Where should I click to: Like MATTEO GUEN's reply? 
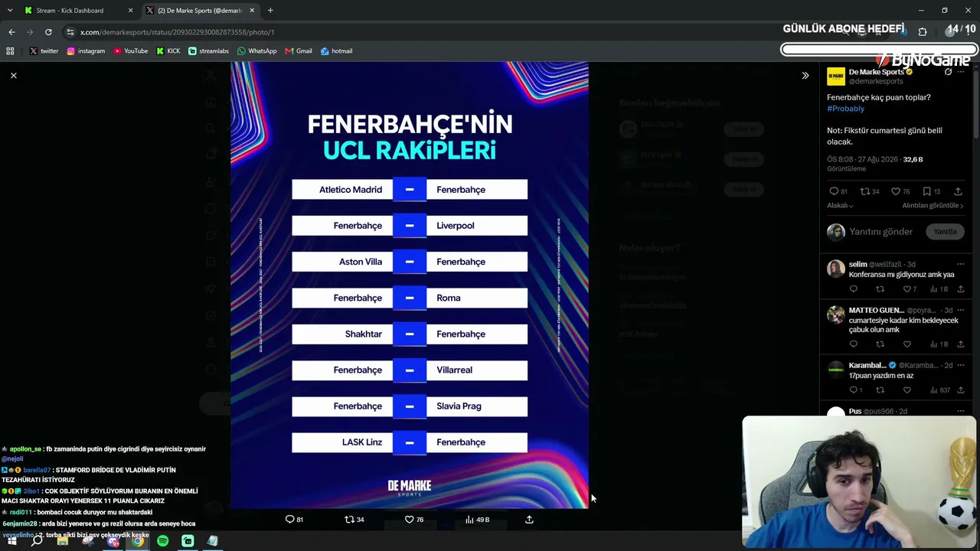pos(907,344)
